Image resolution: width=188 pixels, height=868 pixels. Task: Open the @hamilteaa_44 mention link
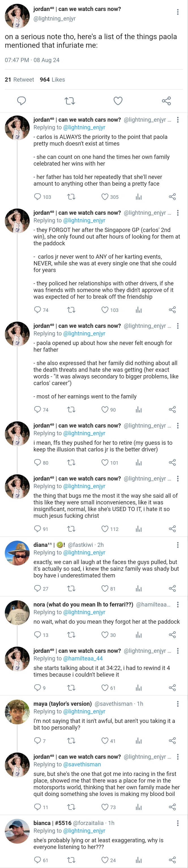(x=83, y=658)
